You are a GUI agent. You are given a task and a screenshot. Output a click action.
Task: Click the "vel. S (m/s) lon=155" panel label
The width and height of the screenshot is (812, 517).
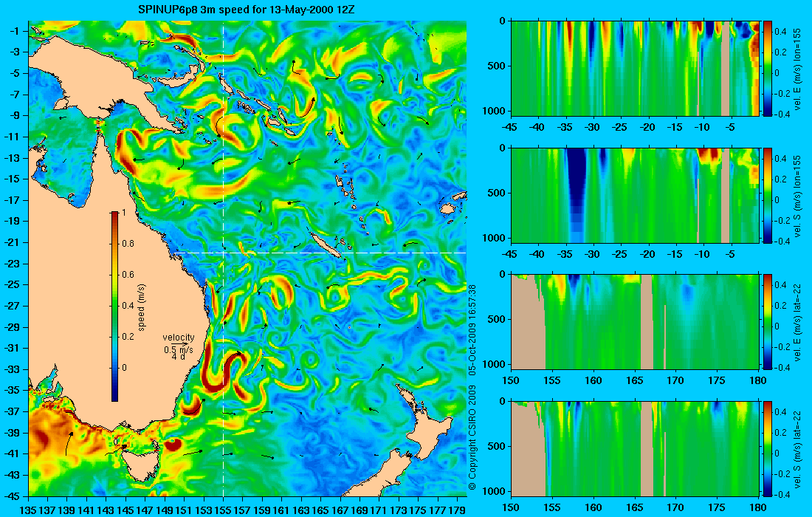click(798, 196)
